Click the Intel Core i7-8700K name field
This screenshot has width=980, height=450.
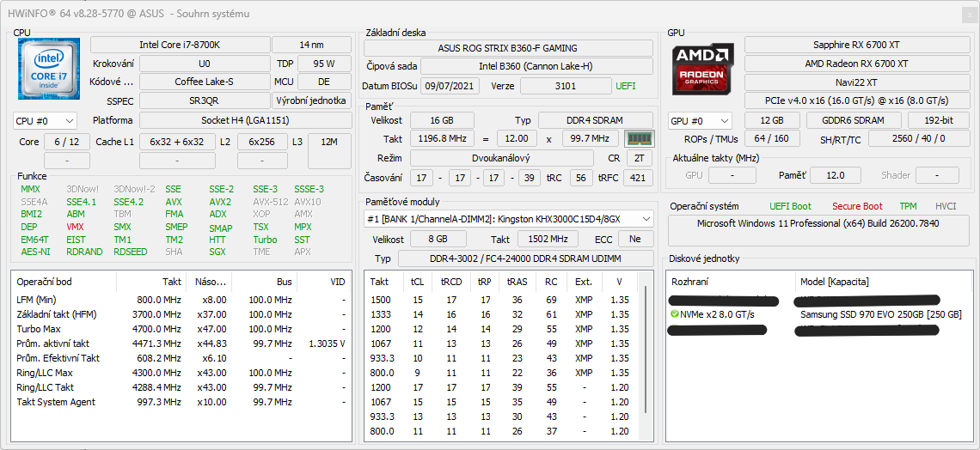(180, 45)
